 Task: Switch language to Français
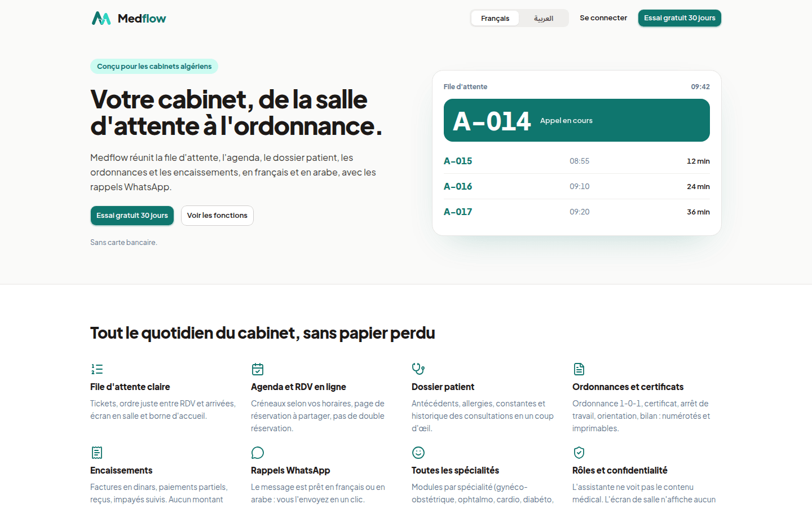(x=495, y=18)
